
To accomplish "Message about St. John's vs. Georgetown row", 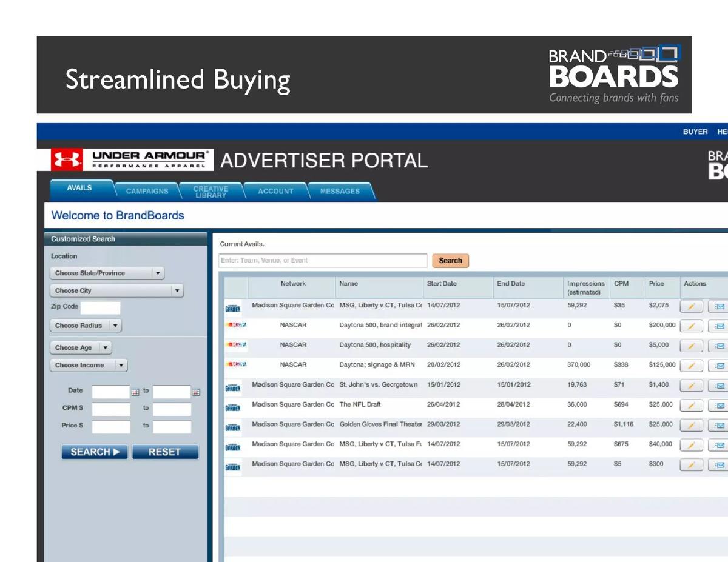I will [x=719, y=386].
